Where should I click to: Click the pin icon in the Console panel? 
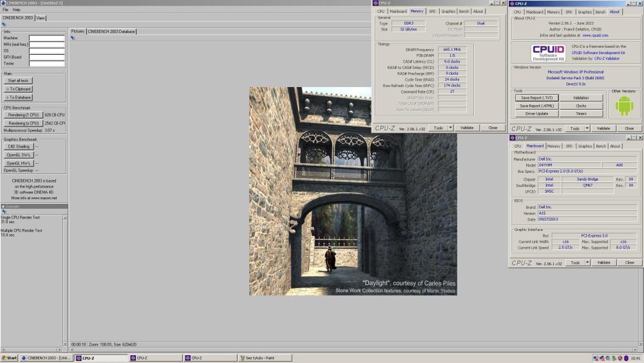click(x=4, y=211)
